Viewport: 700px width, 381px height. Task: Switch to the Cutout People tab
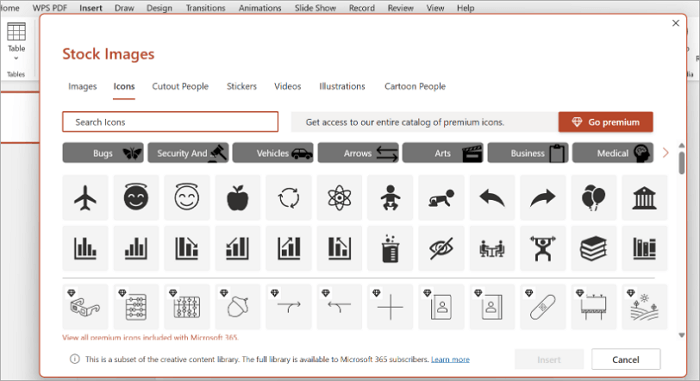pyautogui.click(x=180, y=86)
